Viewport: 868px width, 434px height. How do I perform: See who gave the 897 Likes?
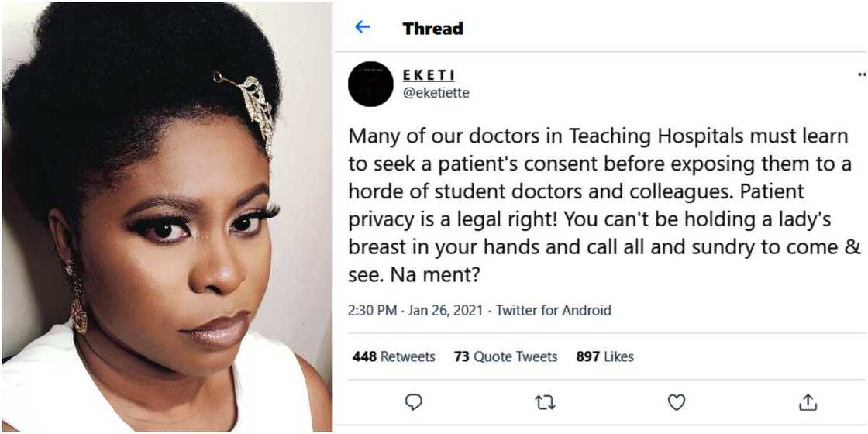click(604, 357)
